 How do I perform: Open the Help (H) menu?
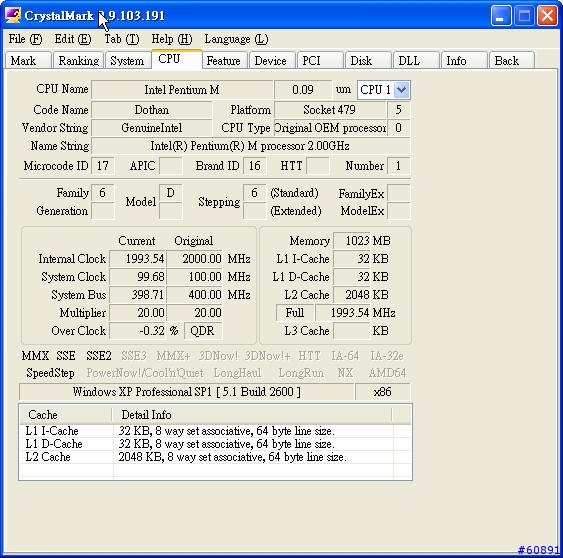coord(172,39)
